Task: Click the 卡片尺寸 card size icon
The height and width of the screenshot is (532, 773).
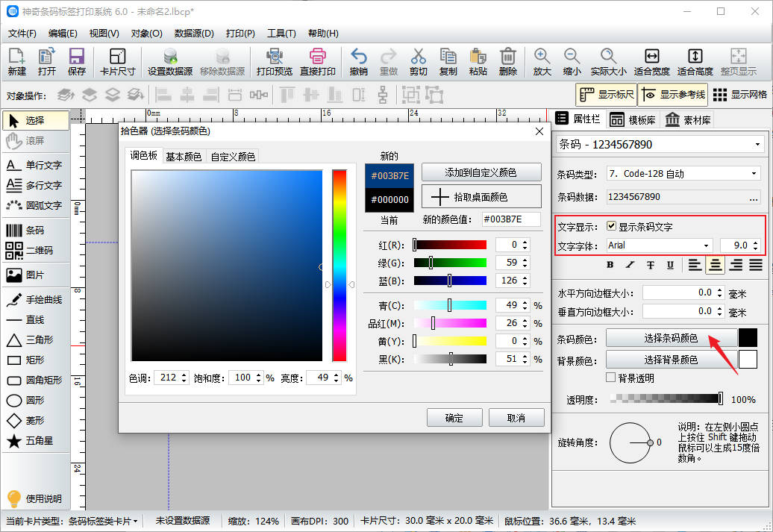Action: (117, 62)
